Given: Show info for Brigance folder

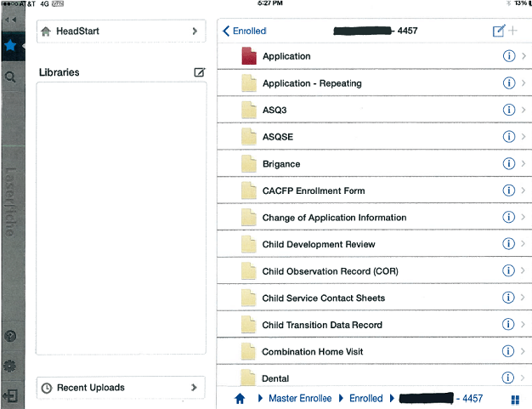Looking at the screenshot, I should point(509,163).
